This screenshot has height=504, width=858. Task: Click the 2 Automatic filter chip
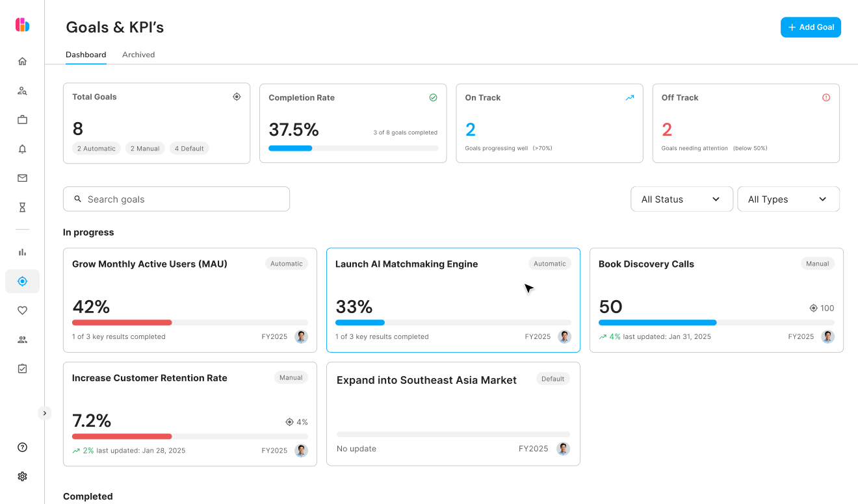pyautogui.click(x=96, y=149)
